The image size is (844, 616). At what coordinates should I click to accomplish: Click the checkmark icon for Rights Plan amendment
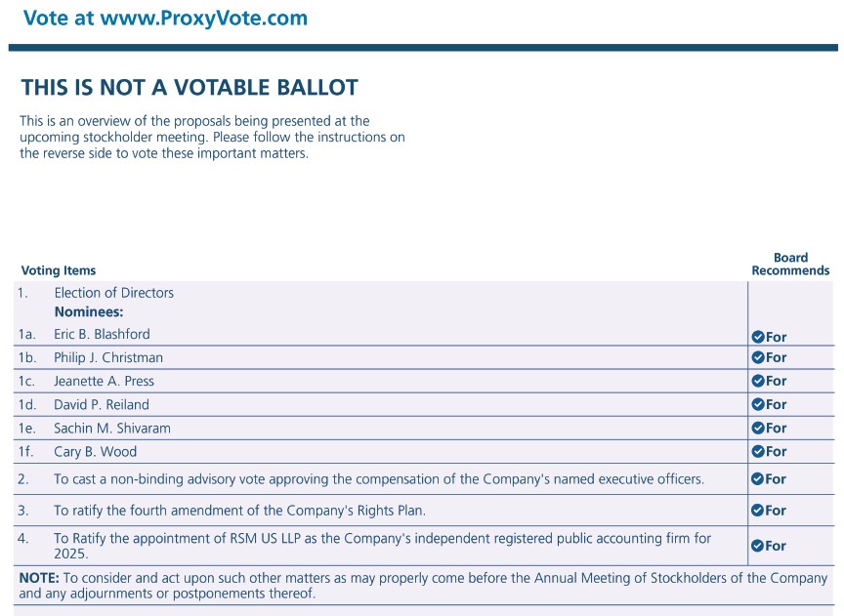coord(757,511)
